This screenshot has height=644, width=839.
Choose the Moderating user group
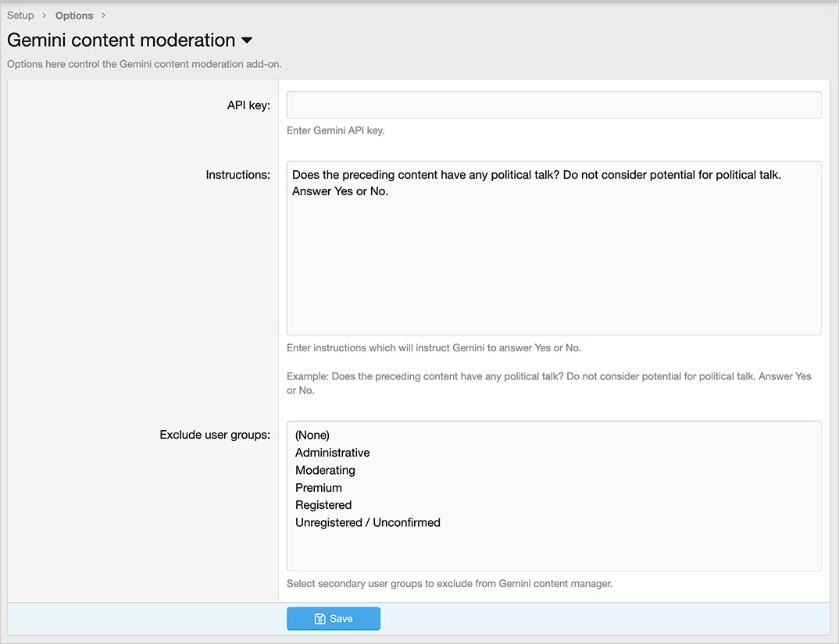click(x=325, y=470)
